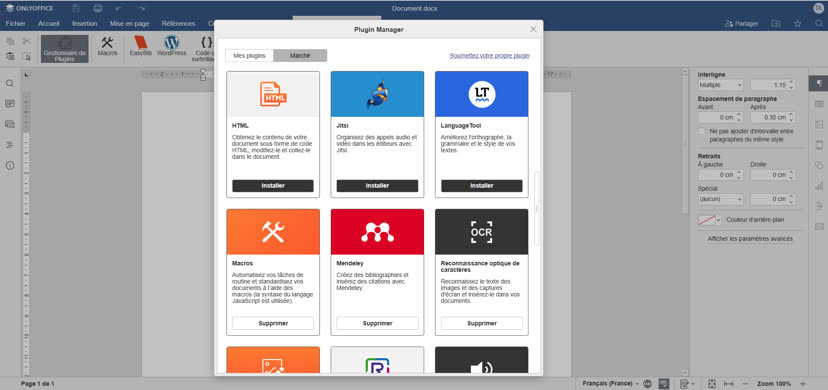The width and height of the screenshot is (828, 390).
Task: Click 'Afficher les paramètres avancés' button
Action: (750, 239)
